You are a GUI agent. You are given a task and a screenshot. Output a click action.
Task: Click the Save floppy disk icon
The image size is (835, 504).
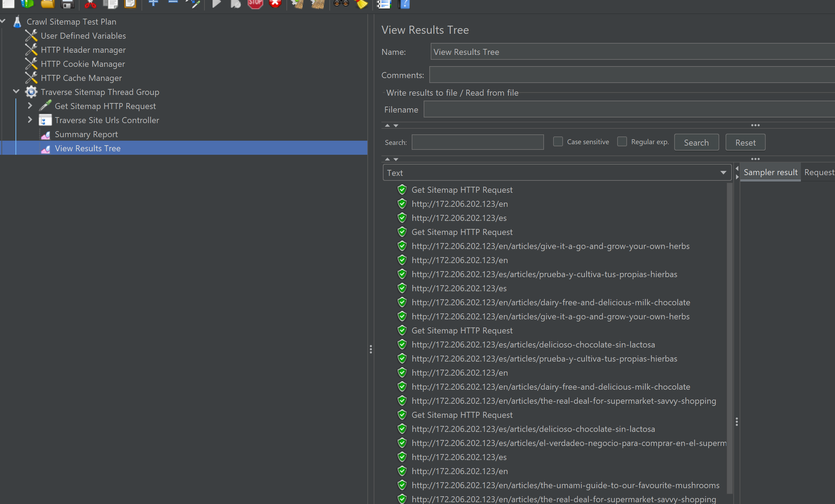(68, 4)
